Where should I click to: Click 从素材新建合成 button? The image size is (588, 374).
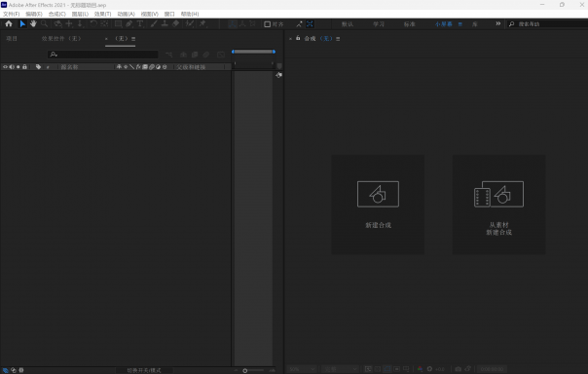click(x=498, y=205)
